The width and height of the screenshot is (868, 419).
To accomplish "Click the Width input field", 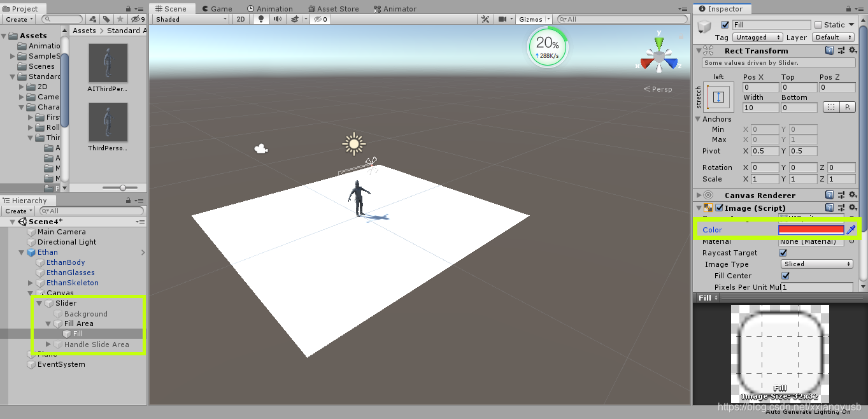I will click(760, 108).
